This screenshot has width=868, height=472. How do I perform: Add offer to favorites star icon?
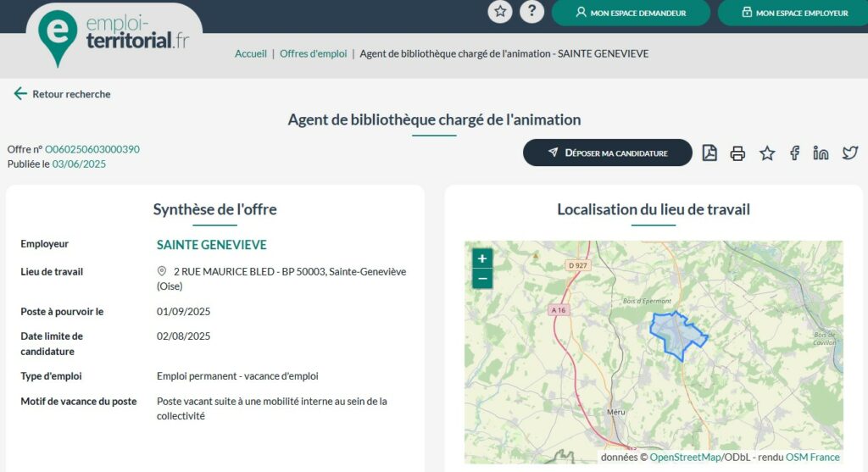766,153
